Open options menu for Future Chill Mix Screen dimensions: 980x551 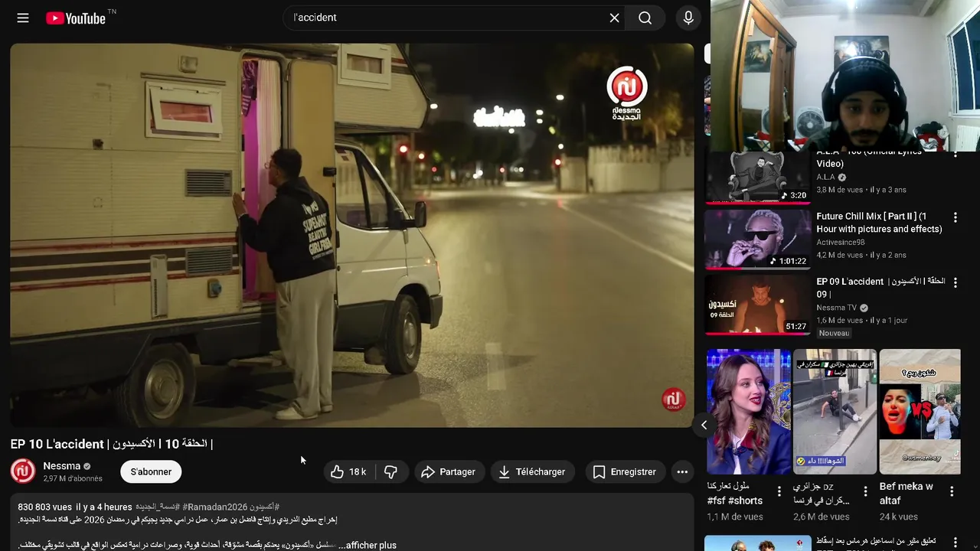955,217
